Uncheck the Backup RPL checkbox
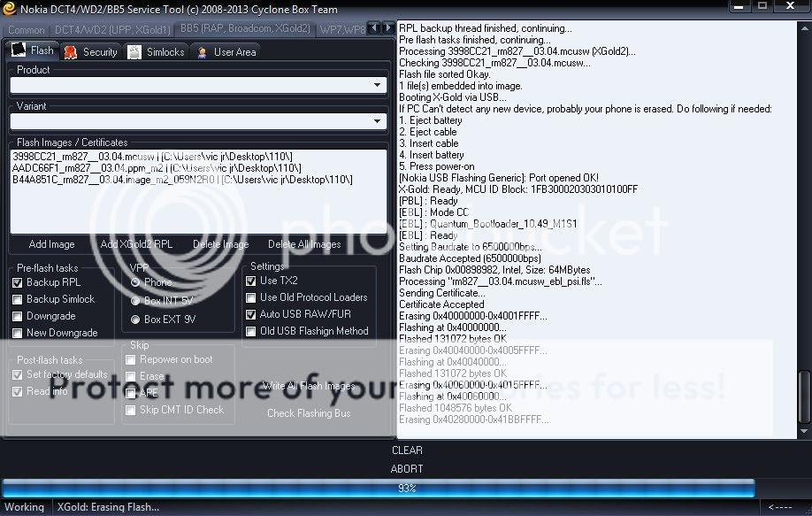The image size is (812, 516). pos(18,282)
